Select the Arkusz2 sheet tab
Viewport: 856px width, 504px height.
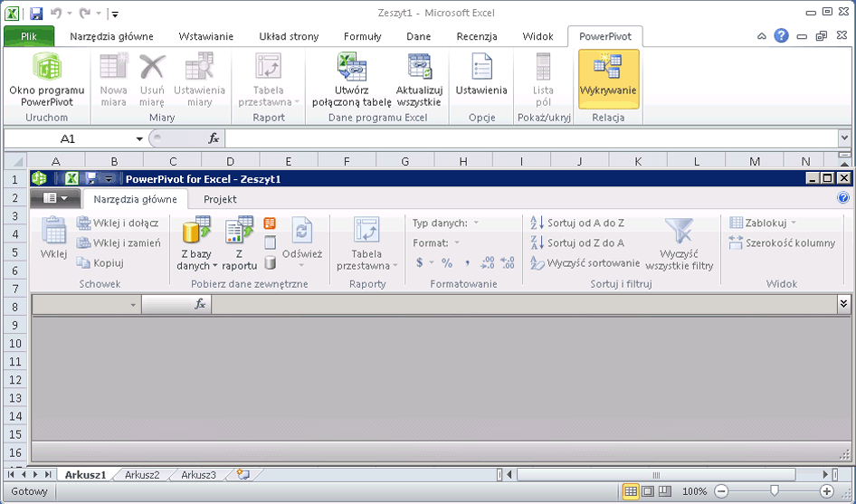click(142, 474)
